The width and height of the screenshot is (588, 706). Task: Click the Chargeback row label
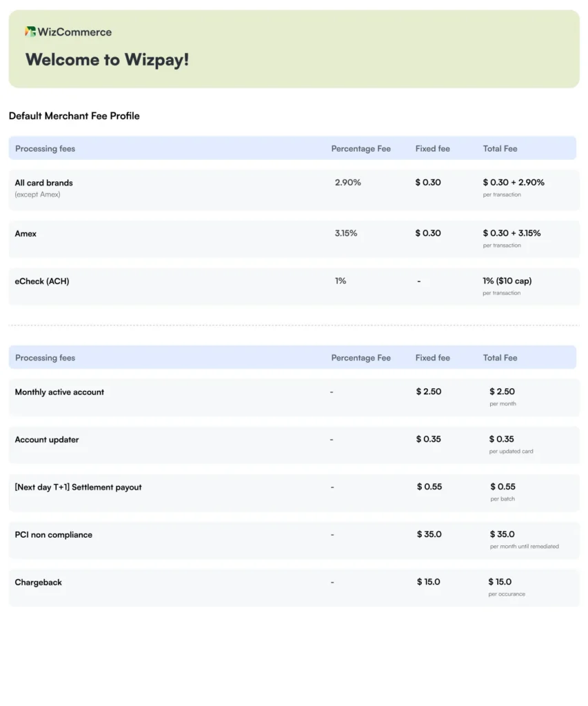coord(39,582)
